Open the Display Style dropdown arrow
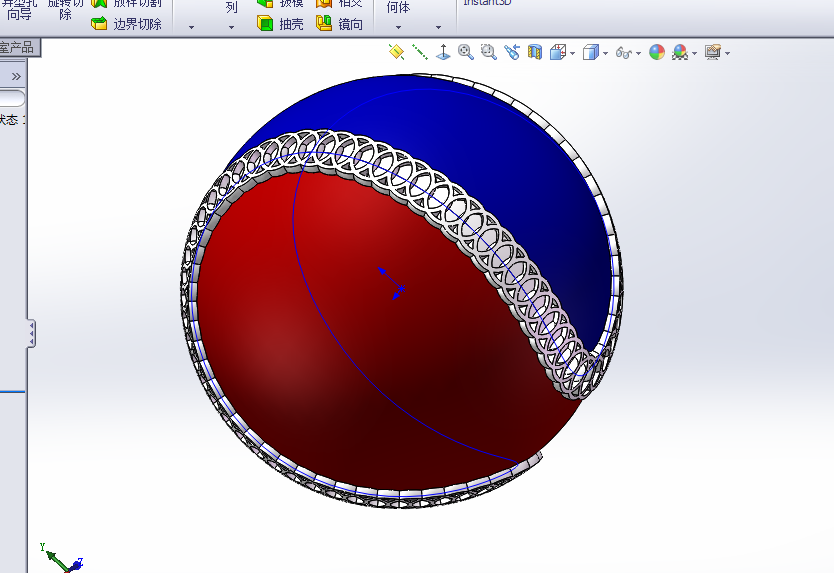 point(605,53)
